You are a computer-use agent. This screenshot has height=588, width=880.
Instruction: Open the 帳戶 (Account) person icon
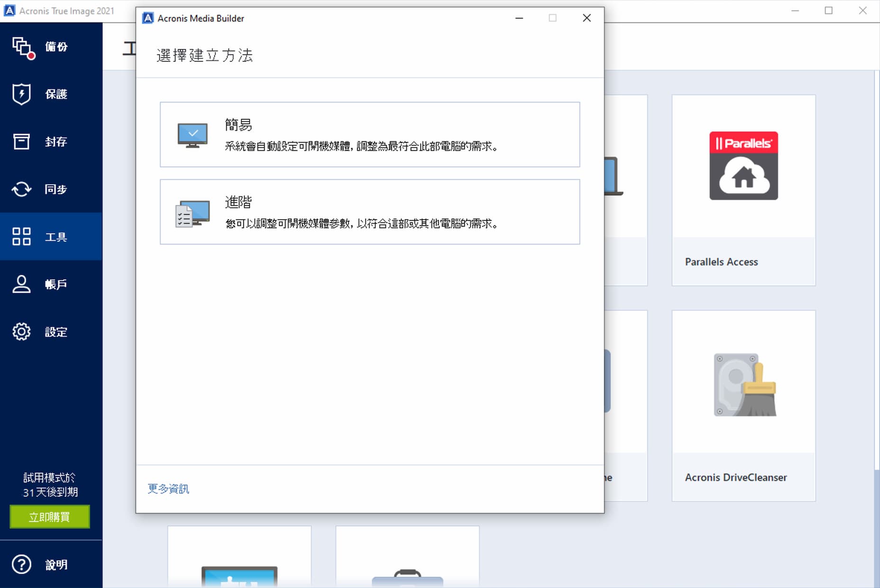(x=21, y=284)
